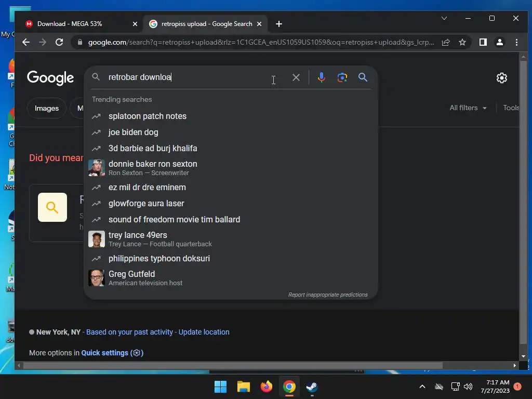532x399 pixels.
Task: Go back to the previous page
Action: pyautogui.click(x=26, y=42)
